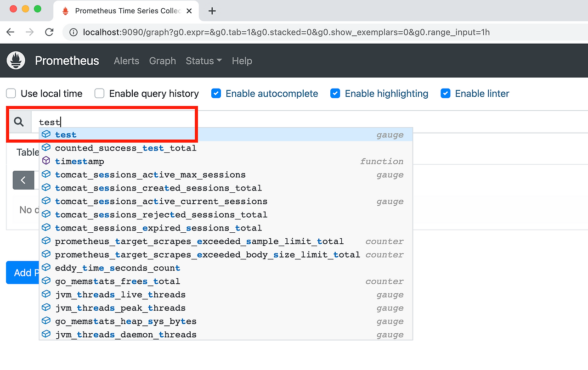Pick prometheus_target_scrapes_exceeded_sample_limit_total suggestion

pos(226,241)
